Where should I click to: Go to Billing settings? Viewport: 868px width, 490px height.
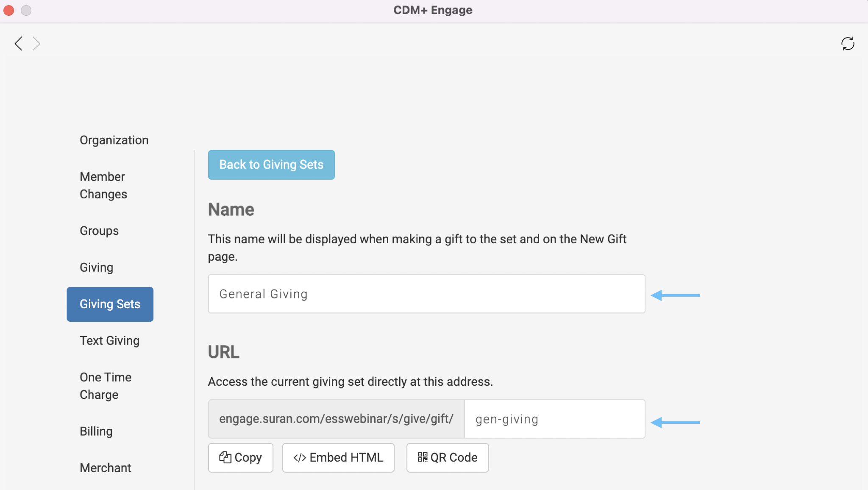pyautogui.click(x=96, y=432)
